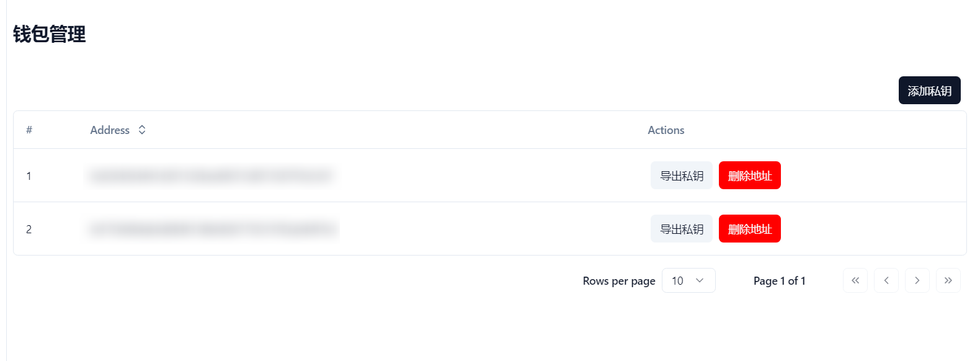Toggle the Address sort arrows icon

pos(142,130)
